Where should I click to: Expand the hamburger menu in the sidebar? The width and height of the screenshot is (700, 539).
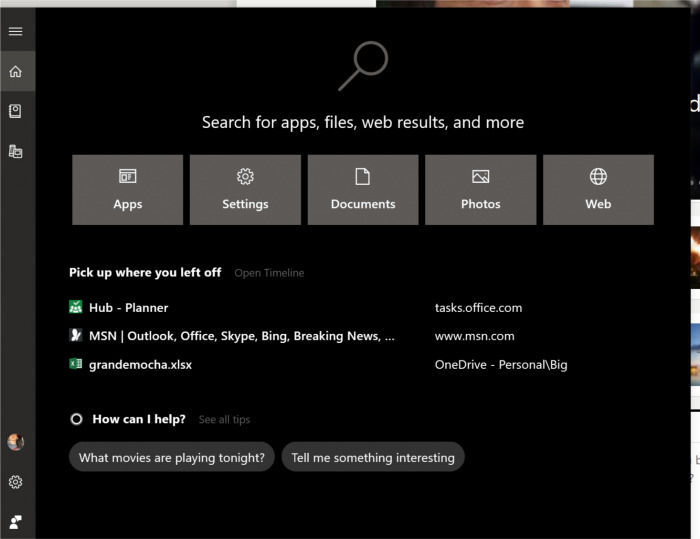(15, 31)
